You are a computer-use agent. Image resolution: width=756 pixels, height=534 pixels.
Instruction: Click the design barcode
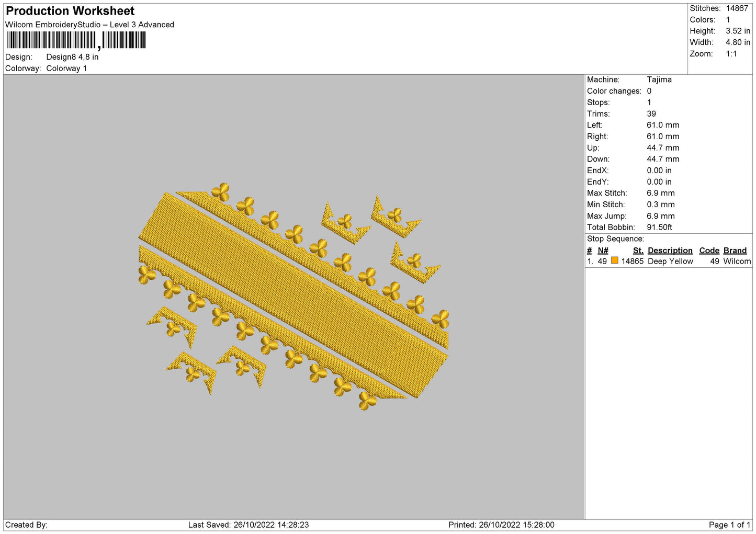point(76,40)
